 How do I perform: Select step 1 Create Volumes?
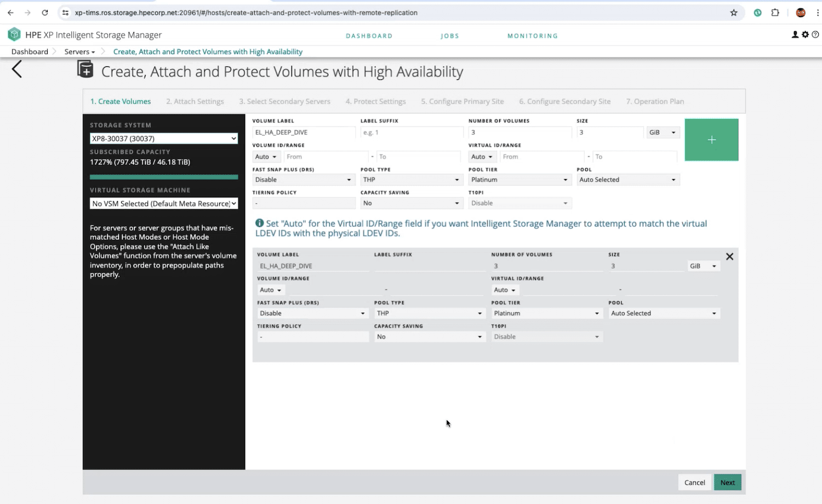[121, 101]
